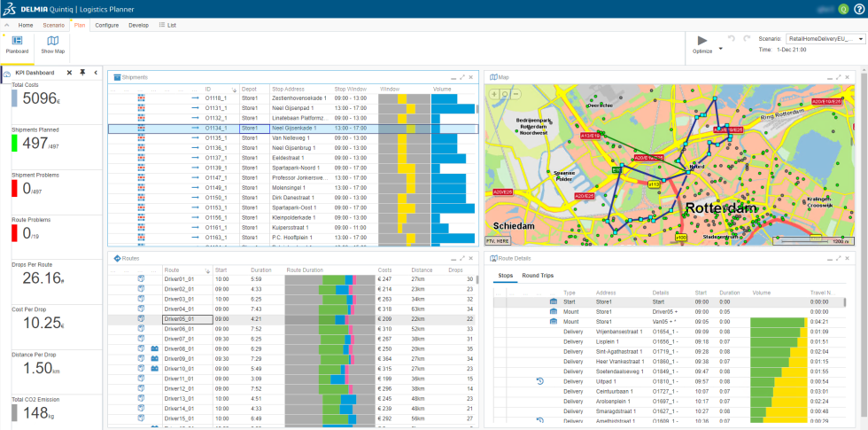Open the Optimize dropdown arrow
This screenshot has height=430, width=868.
(x=720, y=49)
